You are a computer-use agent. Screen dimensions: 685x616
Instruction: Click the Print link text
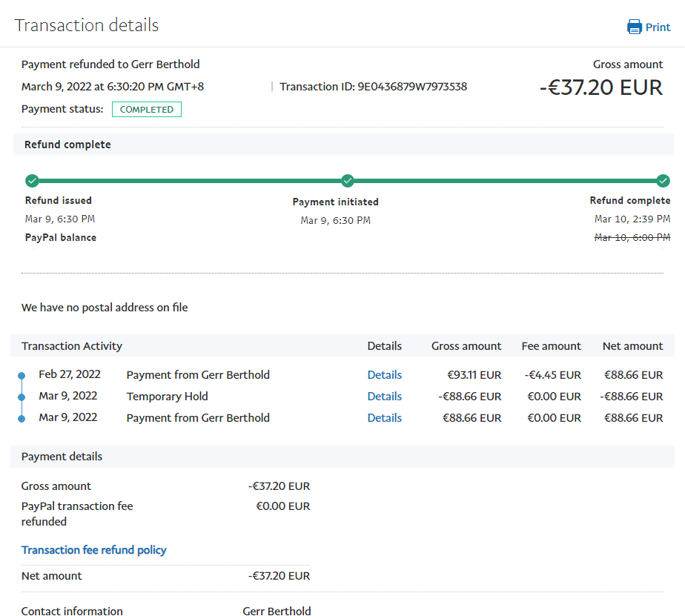click(x=658, y=27)
